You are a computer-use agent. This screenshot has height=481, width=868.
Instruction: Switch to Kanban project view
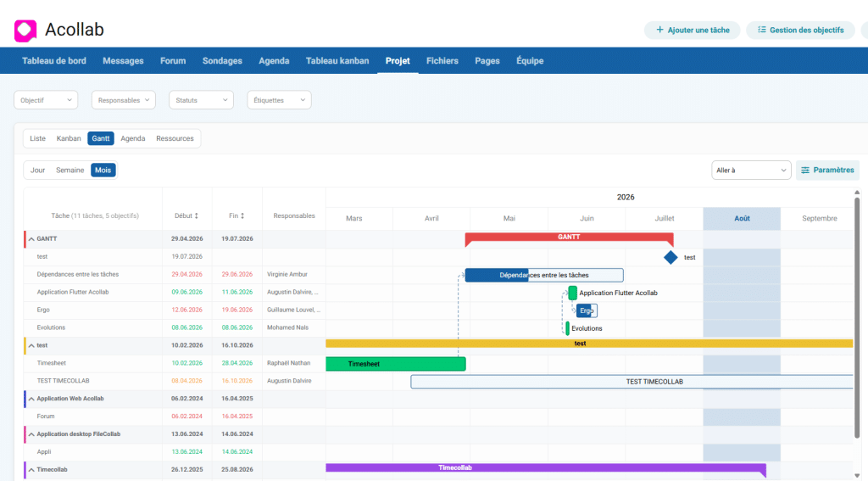click(69, 138)
